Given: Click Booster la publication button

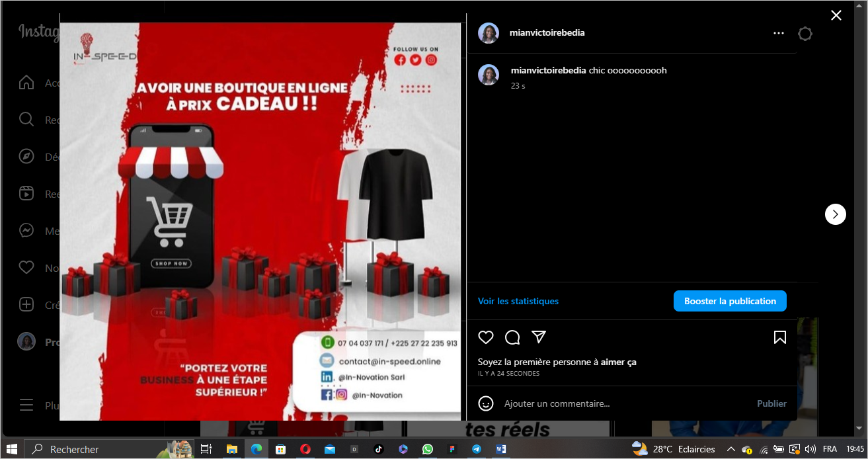Looking at the screenshot, I should (730, 301).
